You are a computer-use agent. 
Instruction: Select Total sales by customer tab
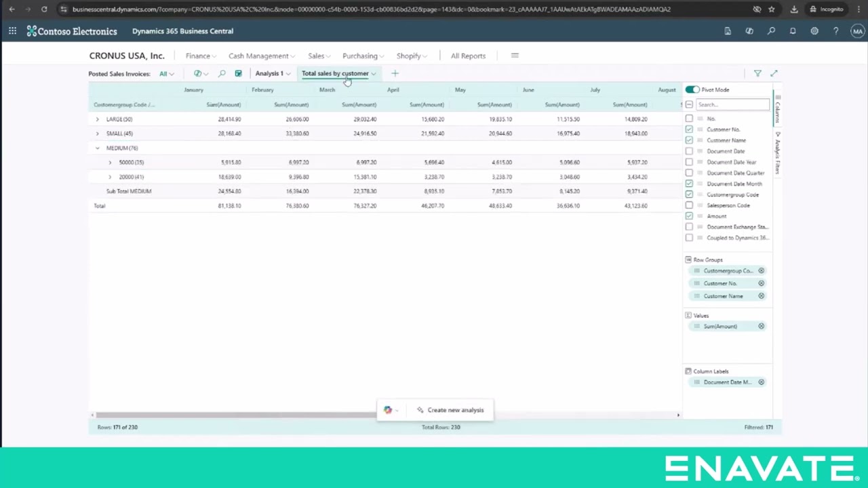[x=338, y=73]
